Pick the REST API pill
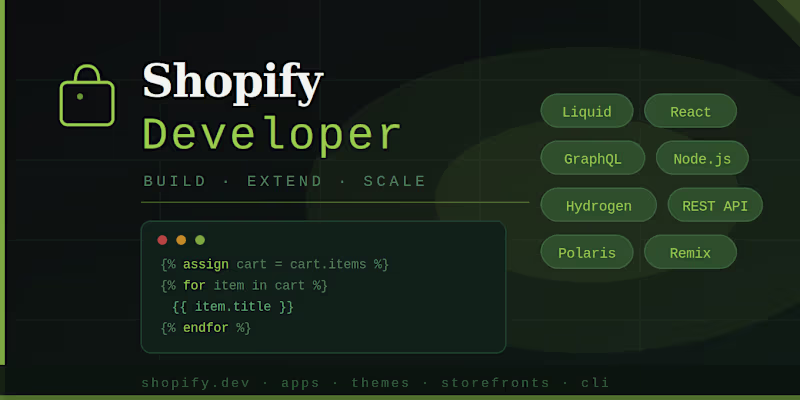The width and height of the screenshot is (800, 400). (715, 205)
